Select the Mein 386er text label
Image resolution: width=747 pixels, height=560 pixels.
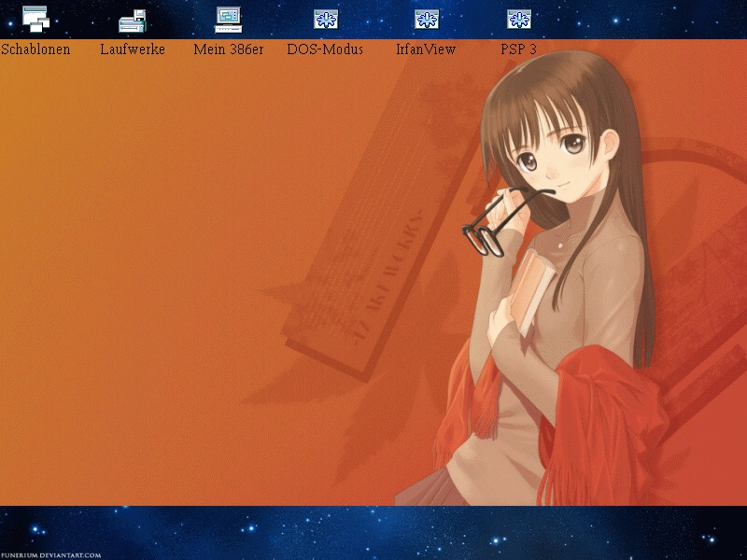(229, 49)
